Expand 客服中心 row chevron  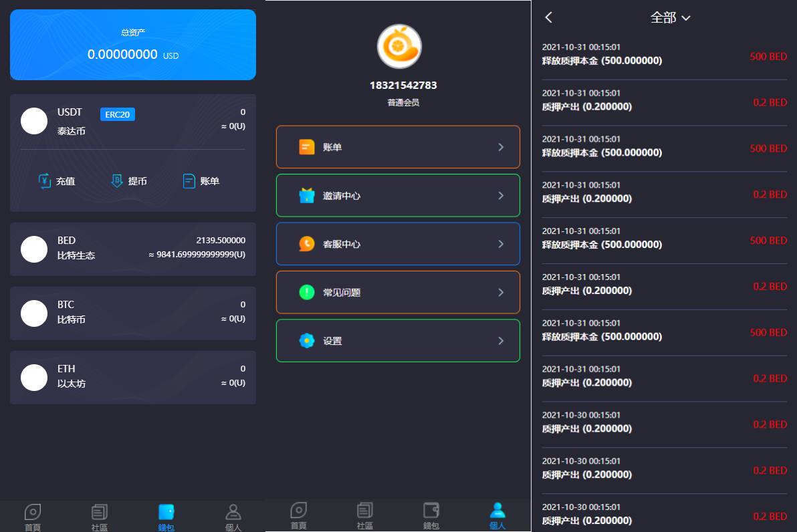point(501,244)
